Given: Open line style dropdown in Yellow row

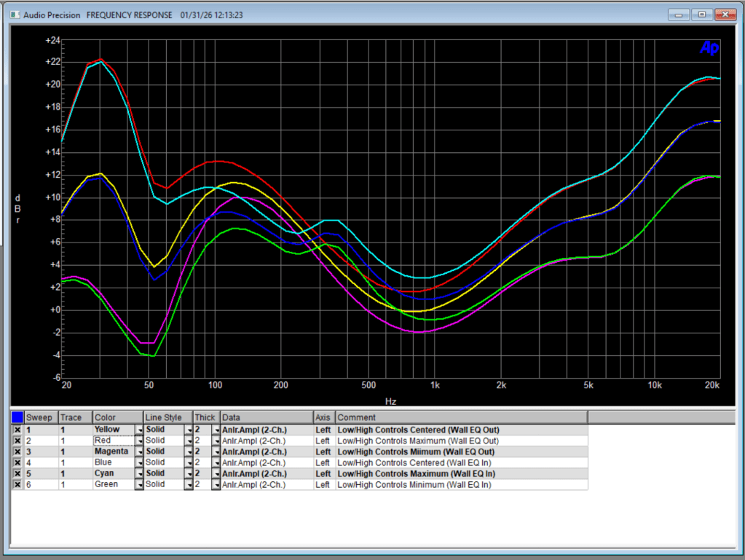Looking at the screenshot, I should (x=189, y=430).
